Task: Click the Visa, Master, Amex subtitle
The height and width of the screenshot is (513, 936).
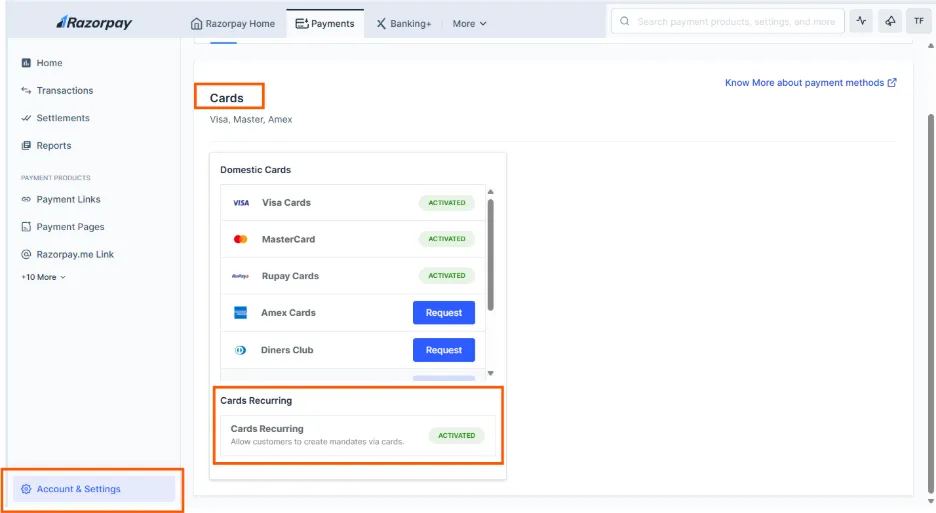Action: 251,119
